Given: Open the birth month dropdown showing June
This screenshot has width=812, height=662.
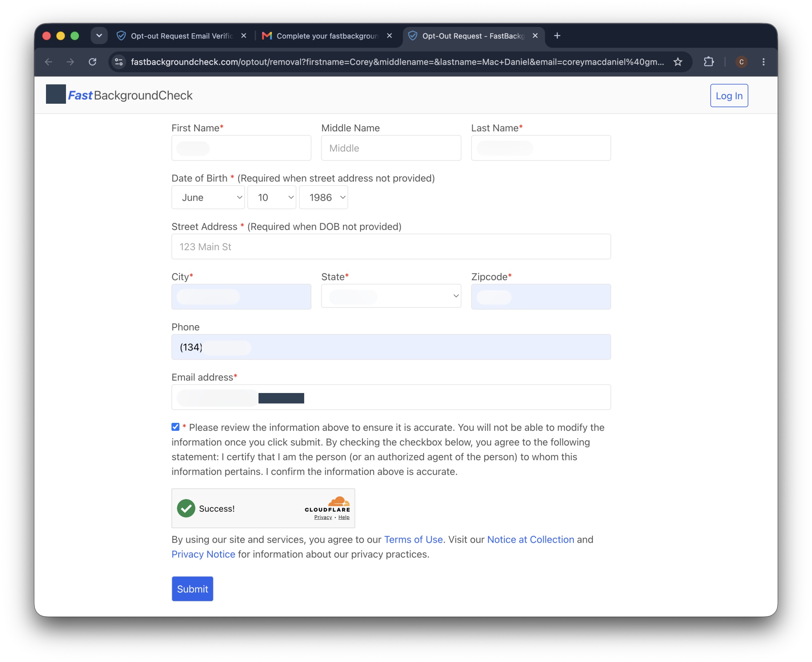Looking at the screenshot, I should tap(208, 197).
